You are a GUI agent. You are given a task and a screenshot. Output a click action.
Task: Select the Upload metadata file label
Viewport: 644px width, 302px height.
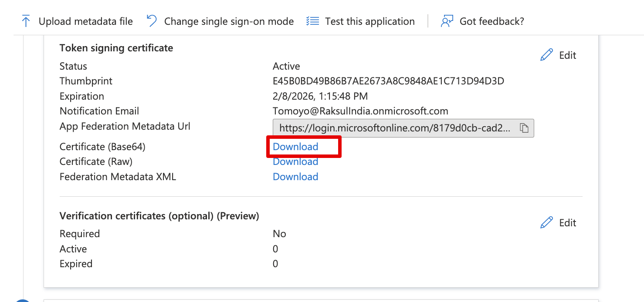click(x=85, y=21)
